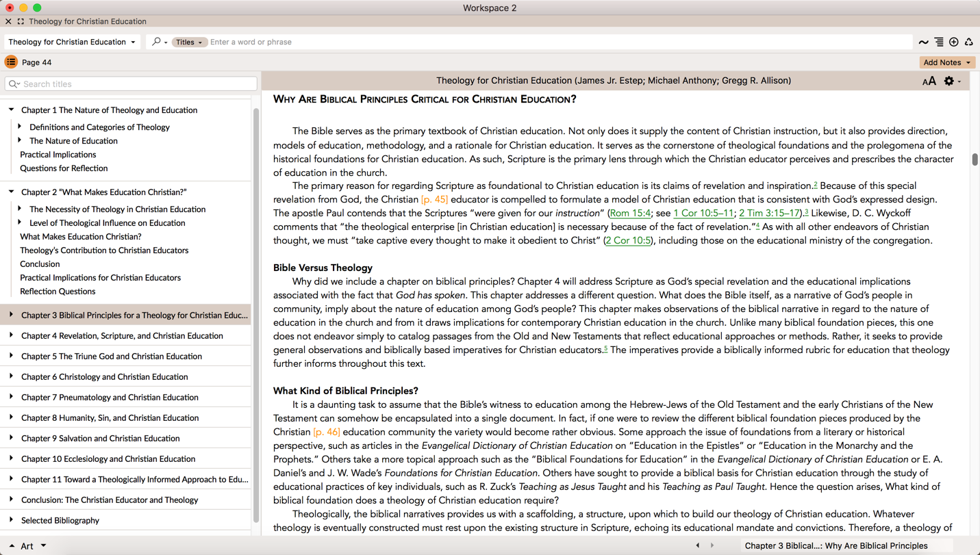
Task: Click in the Search titles field
Action: coord(131,84)
